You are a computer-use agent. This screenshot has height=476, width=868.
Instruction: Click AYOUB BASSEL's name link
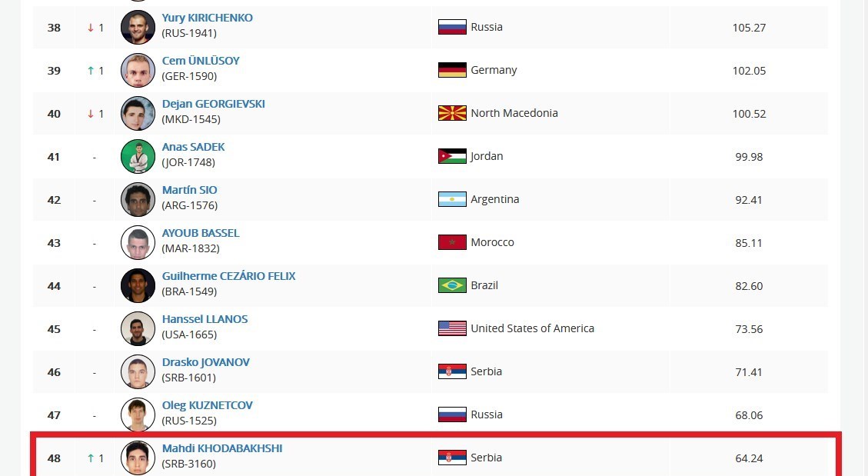[201, 233]
